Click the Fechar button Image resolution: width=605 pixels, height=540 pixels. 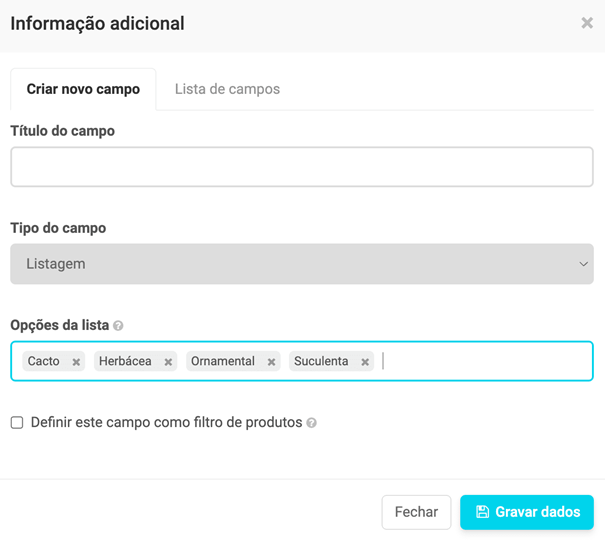tap(416, 512)
